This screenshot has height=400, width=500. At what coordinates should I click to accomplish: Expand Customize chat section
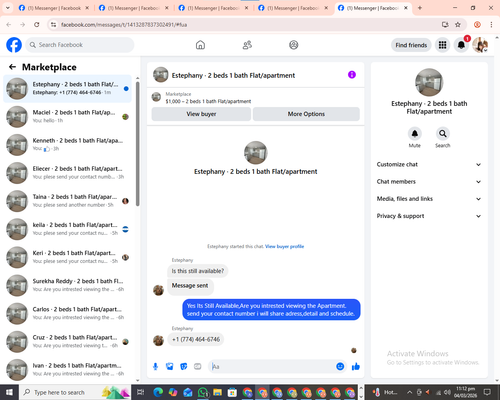429,164
